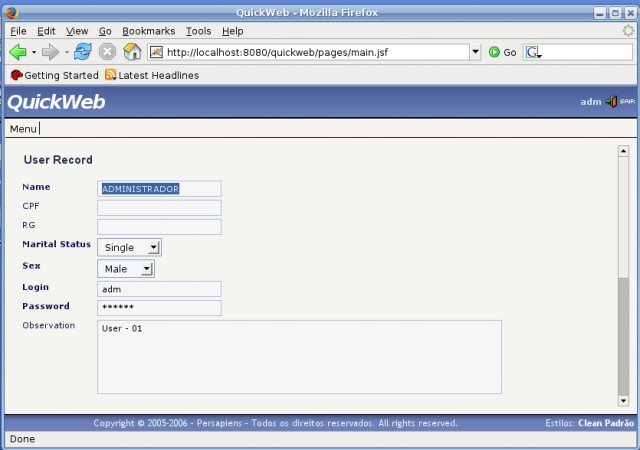Screen dimensions: 640x450
Task: Open the QuickWeb Menu item
Action: [x=23, y=129]
